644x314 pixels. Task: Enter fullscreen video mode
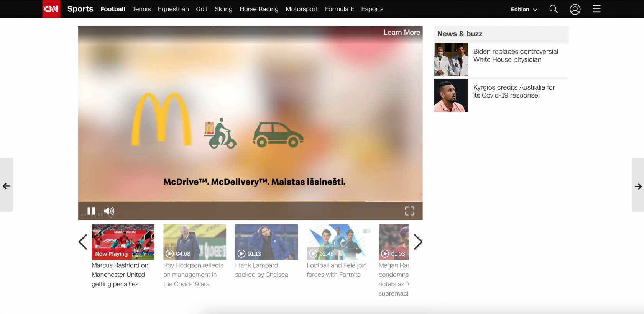[410, 211]
